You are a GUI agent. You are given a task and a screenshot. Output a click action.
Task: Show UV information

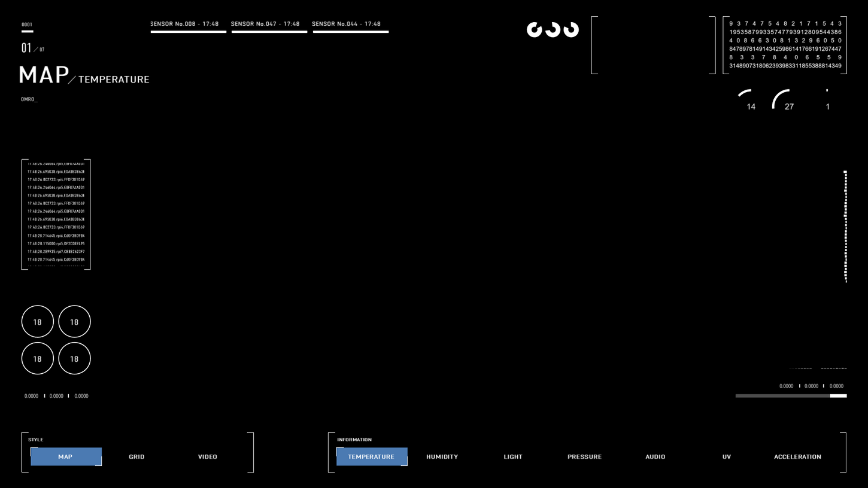(x=727, y=456)
